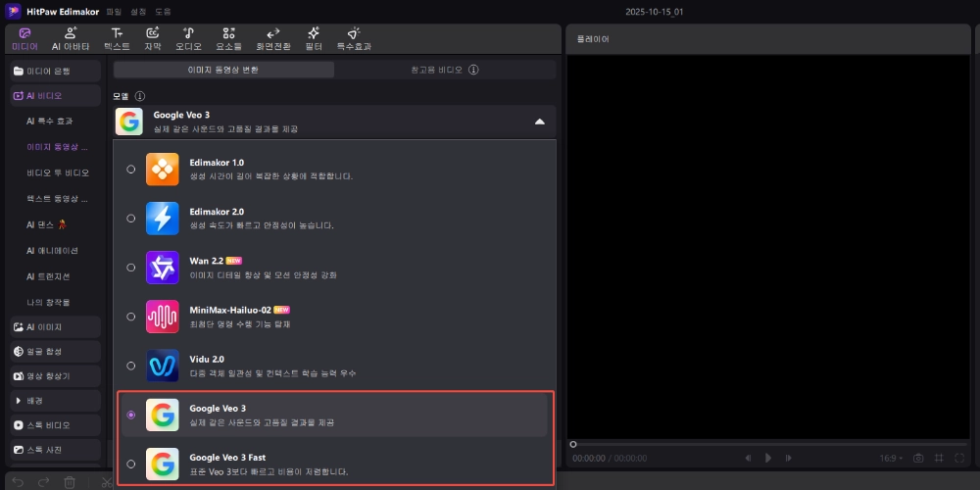Expand the 배경 section in sidebar
The image size is (980, 490).
pyautogui.click(x=55, y=401)
